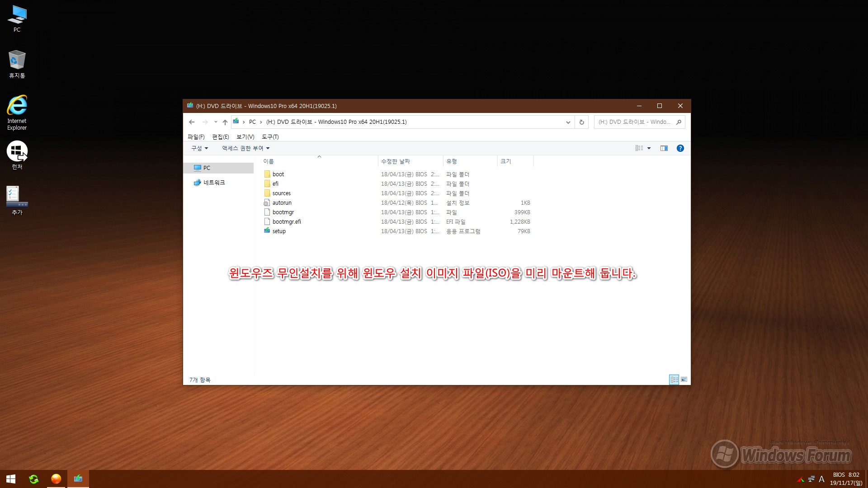Expand root chevron before PC in address bar
Image resolution: width=868 pixels, height=488 pixels.
[244, 122]
